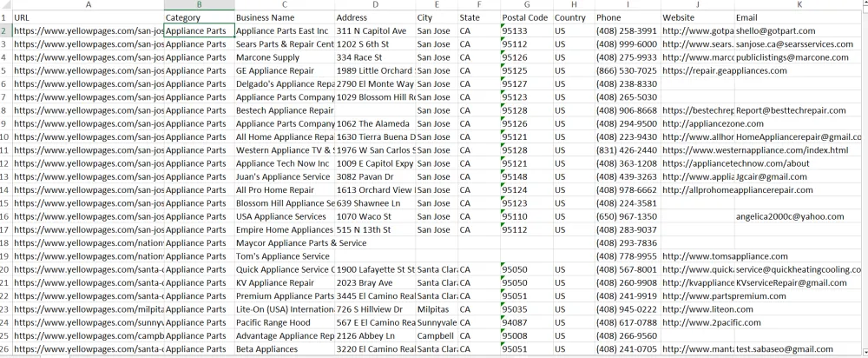
Task: Select address '1070 Waco St'
Action: [375, 216]
